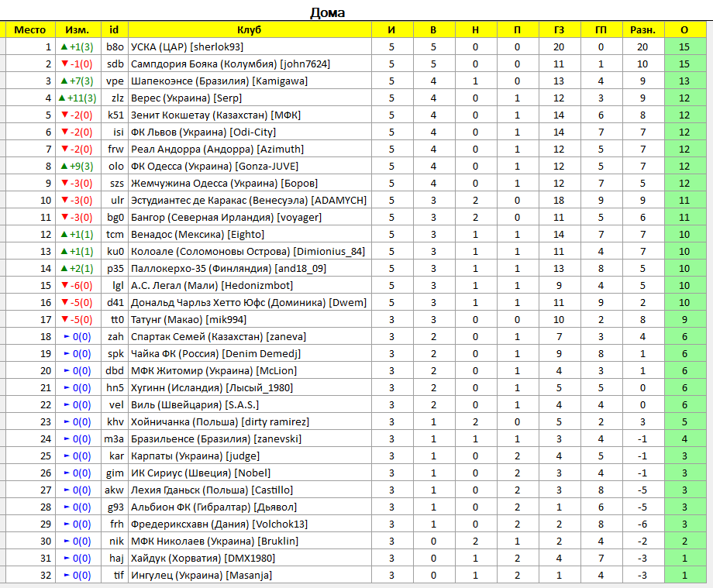Click the 'Клуб' column header
The width and height of the screenshot is (713, 588).
tap(250, 30)
